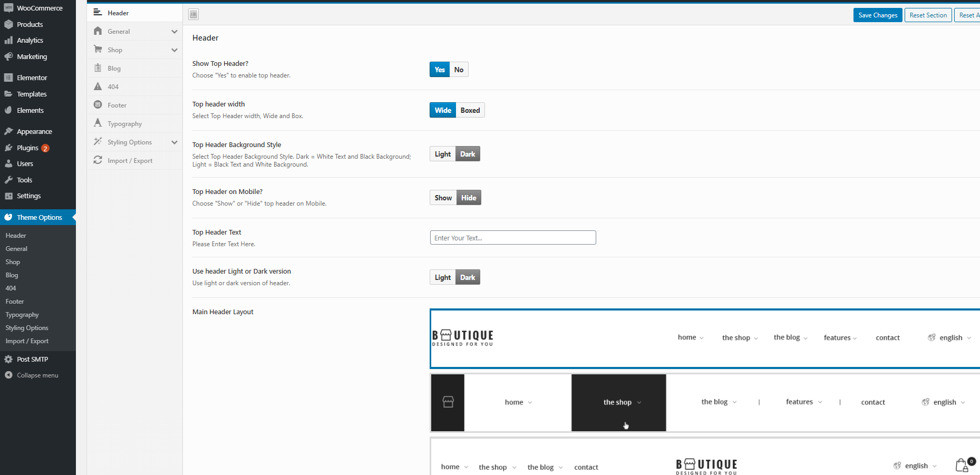Open the Blog options section
Viewport: 980px width, 475px height.
134,68
